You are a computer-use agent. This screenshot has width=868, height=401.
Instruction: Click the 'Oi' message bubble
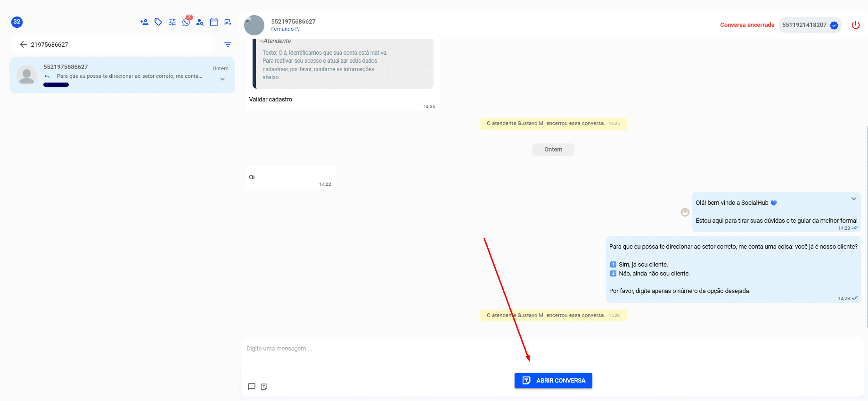click(291, 177)
